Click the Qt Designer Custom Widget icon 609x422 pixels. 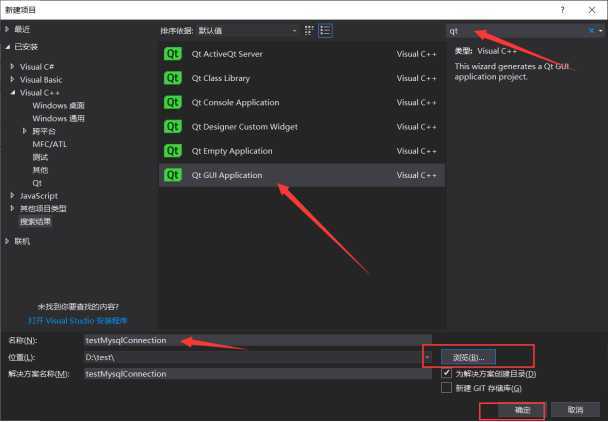(x=173, y=127)
